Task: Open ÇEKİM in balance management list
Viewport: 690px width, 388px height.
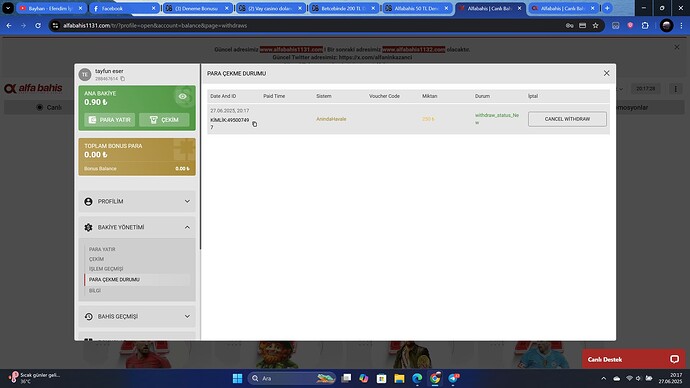Action: tap(96, 259)
